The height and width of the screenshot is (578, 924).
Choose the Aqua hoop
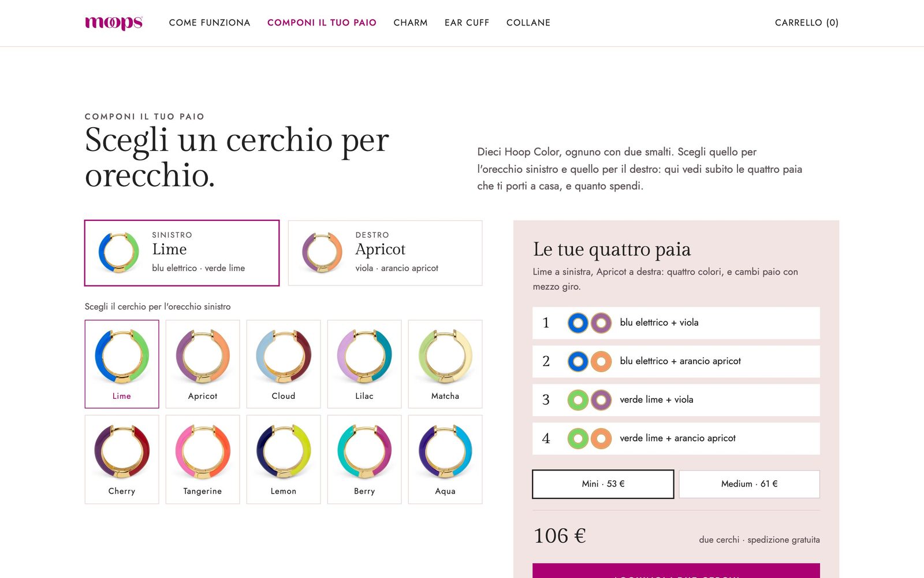pyautogui.click(x=445, y=460)
